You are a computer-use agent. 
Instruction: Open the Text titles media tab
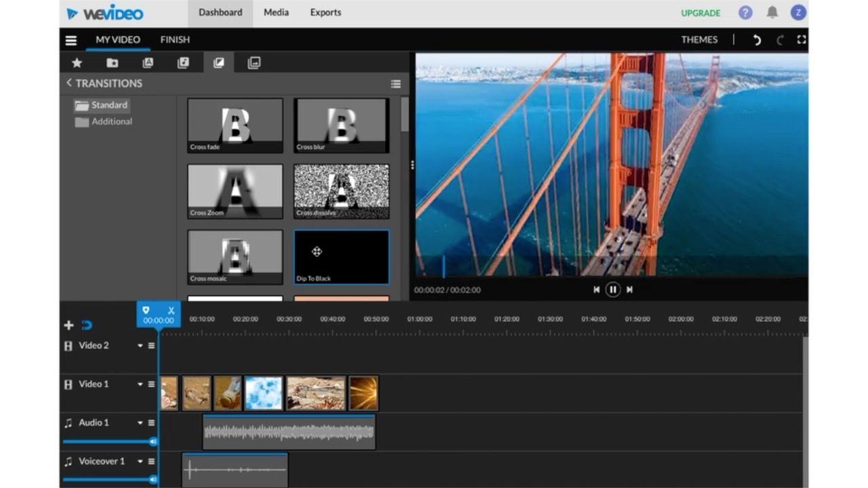[x=148, y=63]
